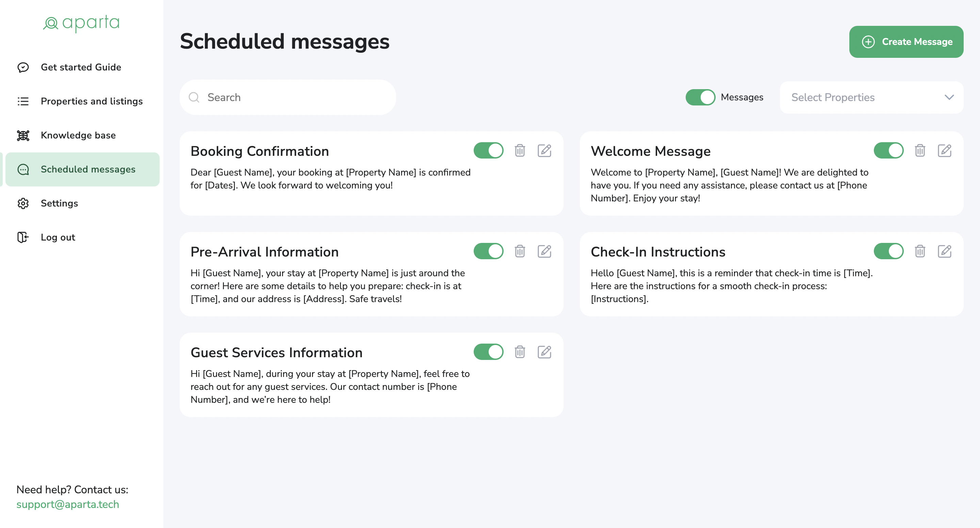Open the Settings page
980x528 pixels.
(x=59, y=203)
